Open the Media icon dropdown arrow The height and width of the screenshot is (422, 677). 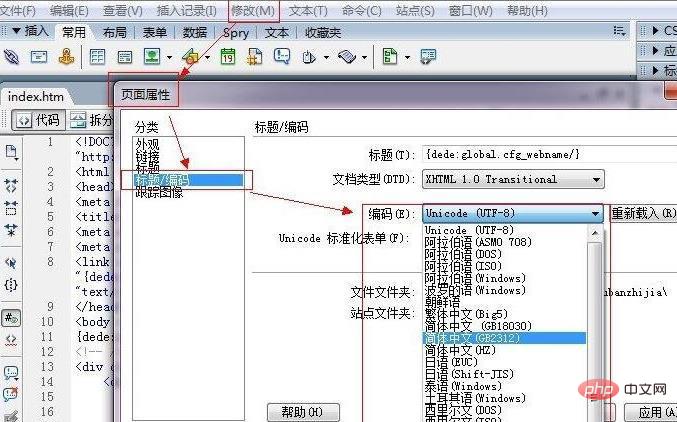click(208, 57)
